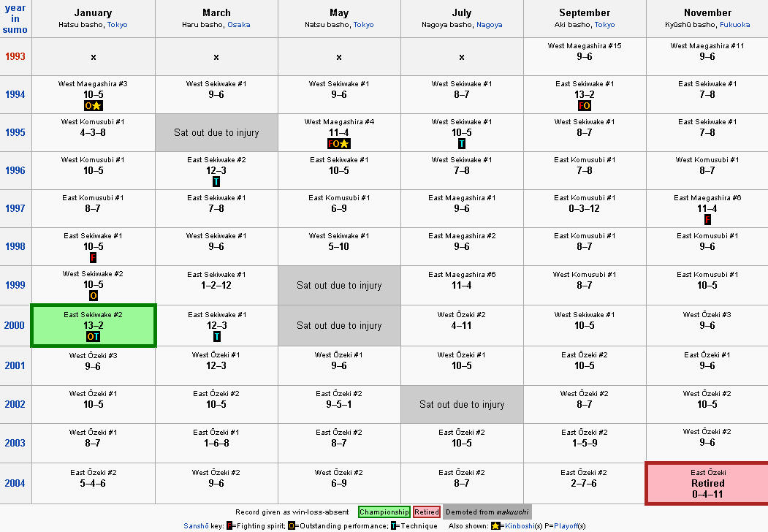Image resolution: width=768 pixels, height=532 pixels.
Task: Open the Tokyo link under January
Action: [117, 25]
